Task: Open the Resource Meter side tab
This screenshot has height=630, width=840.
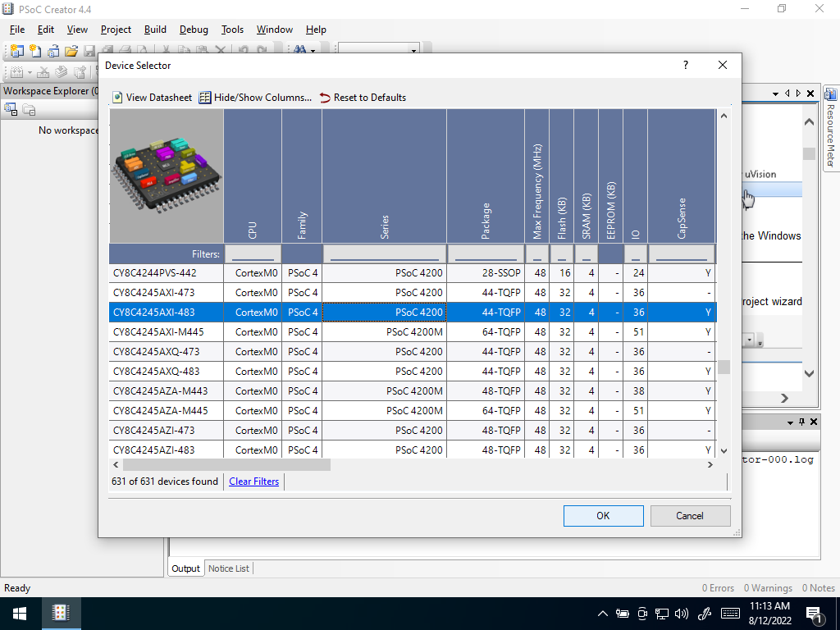Action: 831,129
